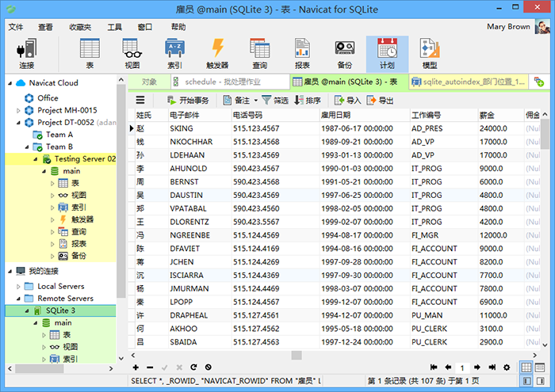
Task: Switch to form view
Action: [540, 367]
